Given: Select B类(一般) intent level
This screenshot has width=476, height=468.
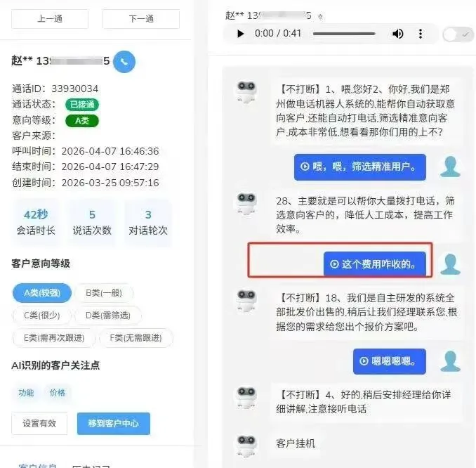Looking at the screenshot, I should coord(104,293).
